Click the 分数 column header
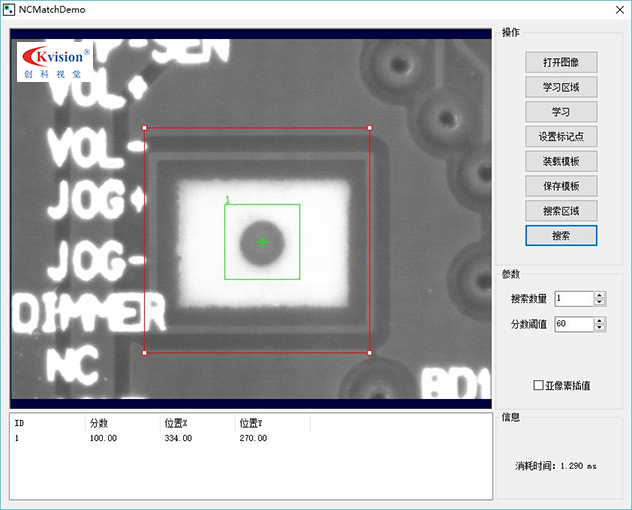The height and width of the screenshot is (510, 632). click(x=120, y=423)
